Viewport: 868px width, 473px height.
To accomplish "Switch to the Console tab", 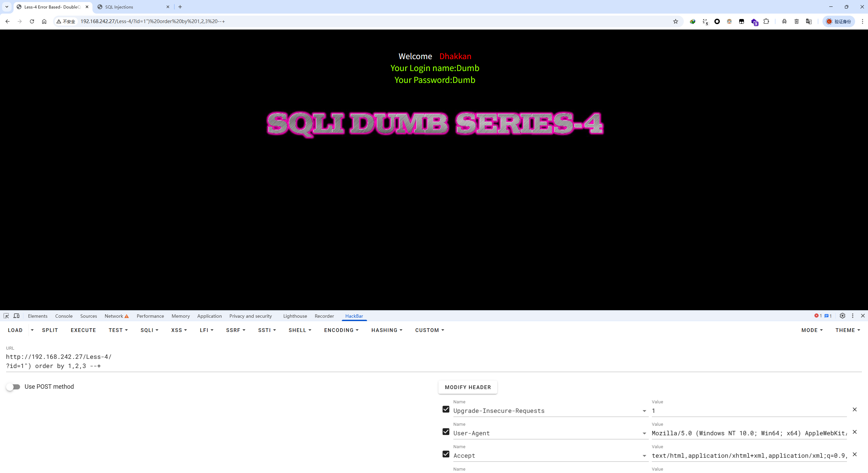I will [64, 316].
